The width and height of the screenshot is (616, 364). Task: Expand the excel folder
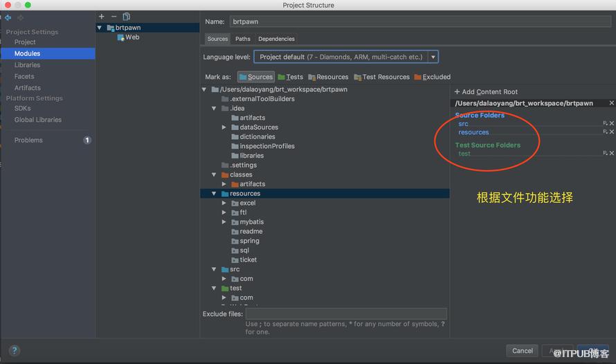coord(224,203)
